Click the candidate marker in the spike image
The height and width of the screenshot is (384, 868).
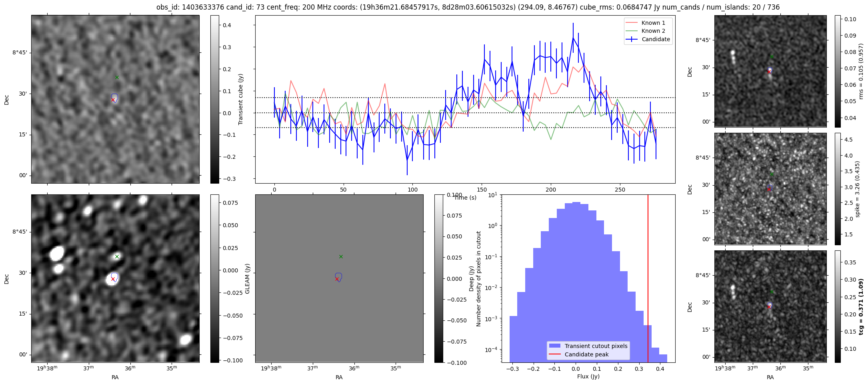click(769, 189)
